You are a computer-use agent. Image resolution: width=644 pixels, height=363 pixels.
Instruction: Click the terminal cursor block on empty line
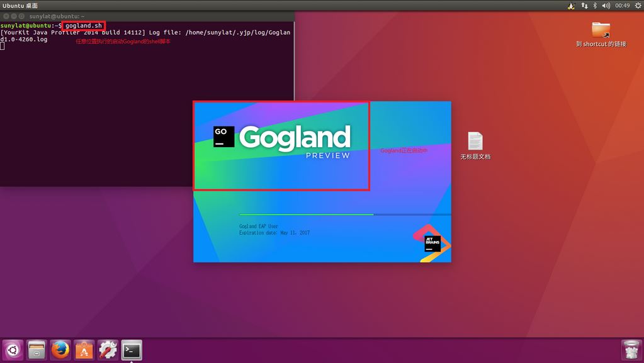(x=3, y=46)
